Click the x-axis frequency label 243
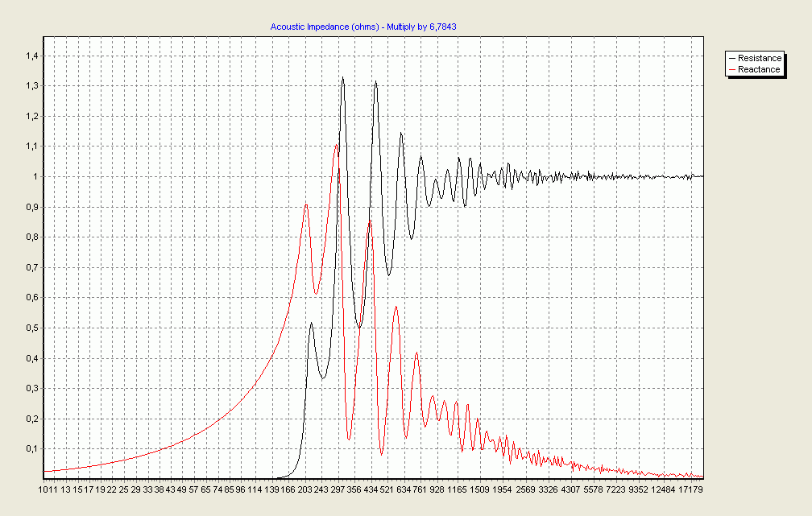Image resolution: width=812 pixels, height=516 pixels. click(x=321, y=489)
